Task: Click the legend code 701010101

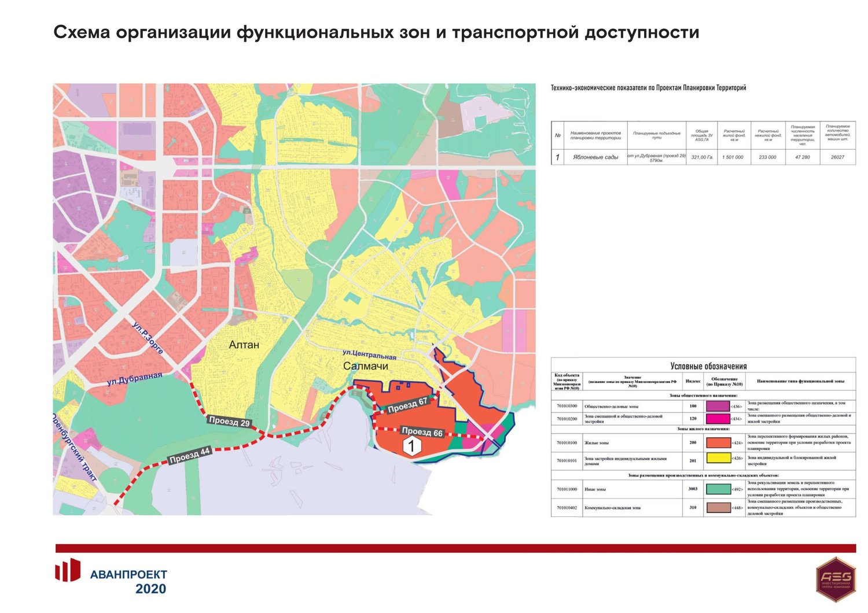Action: [567, 461]
